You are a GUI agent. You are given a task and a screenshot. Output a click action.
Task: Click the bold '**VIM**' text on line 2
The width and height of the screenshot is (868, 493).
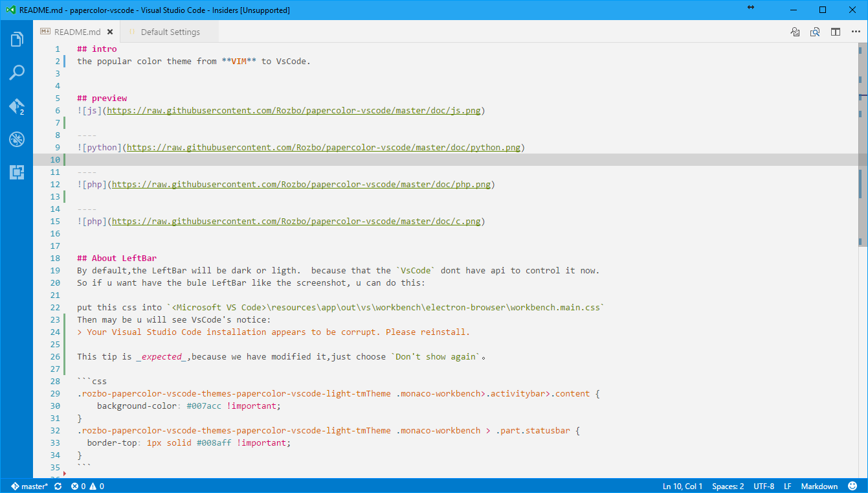click(x=239, y=62)
